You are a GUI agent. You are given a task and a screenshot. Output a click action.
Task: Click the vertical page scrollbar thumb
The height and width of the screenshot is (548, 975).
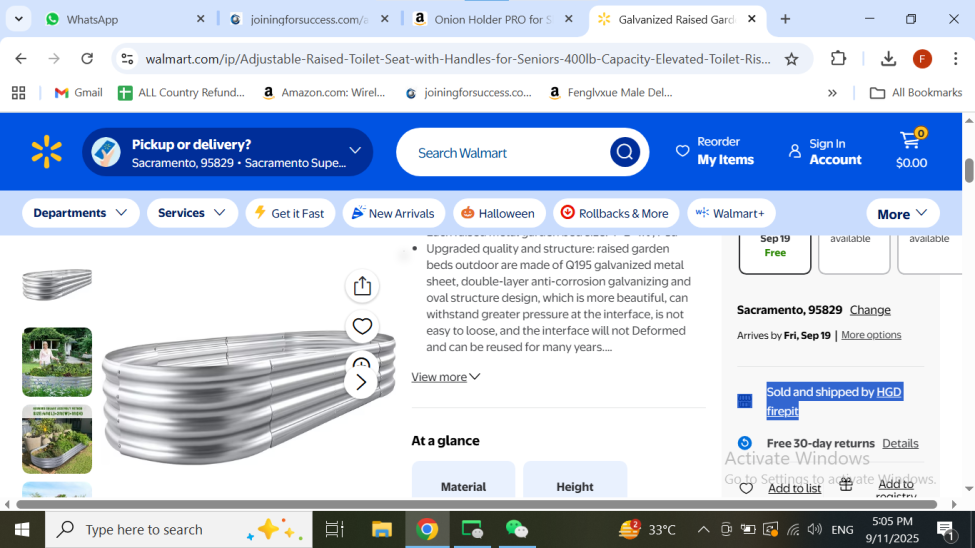coord(969,170)
